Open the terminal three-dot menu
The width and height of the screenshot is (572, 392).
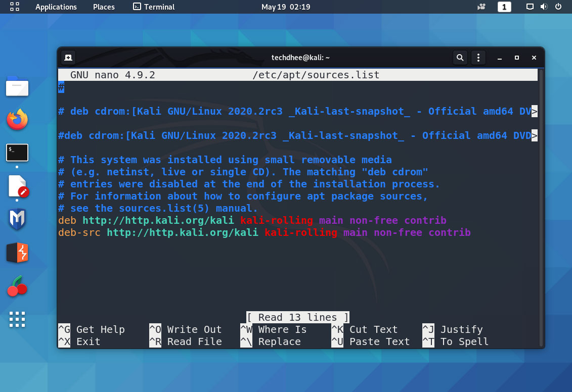click(478, 58)
